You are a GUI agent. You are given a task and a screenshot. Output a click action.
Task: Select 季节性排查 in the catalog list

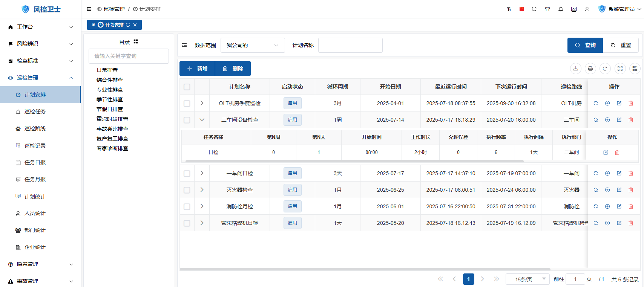110,99
